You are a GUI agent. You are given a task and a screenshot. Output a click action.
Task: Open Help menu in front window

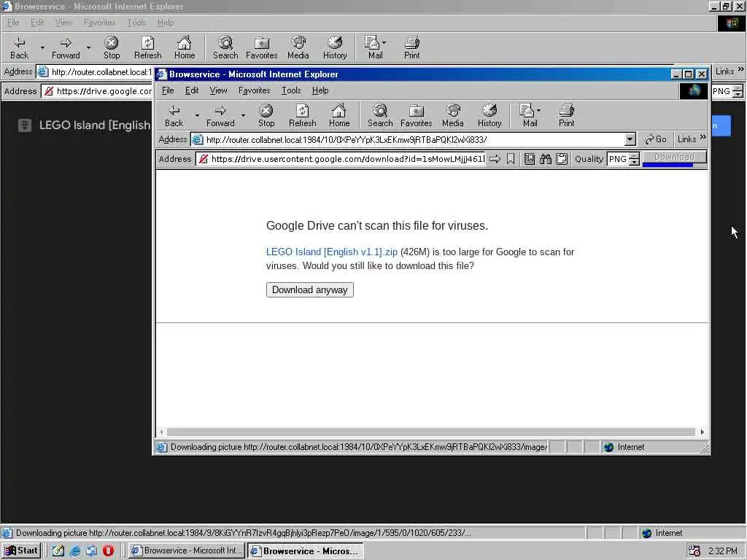[x=320, y=90]
